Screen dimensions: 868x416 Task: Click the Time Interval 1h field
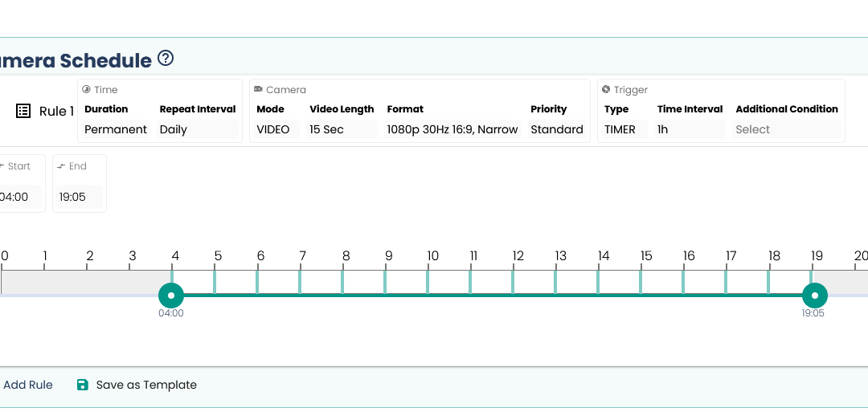click(690, 129)
